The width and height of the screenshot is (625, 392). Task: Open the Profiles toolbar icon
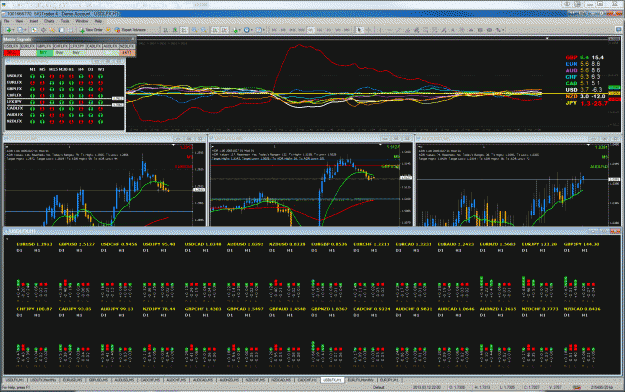[20, 30]
